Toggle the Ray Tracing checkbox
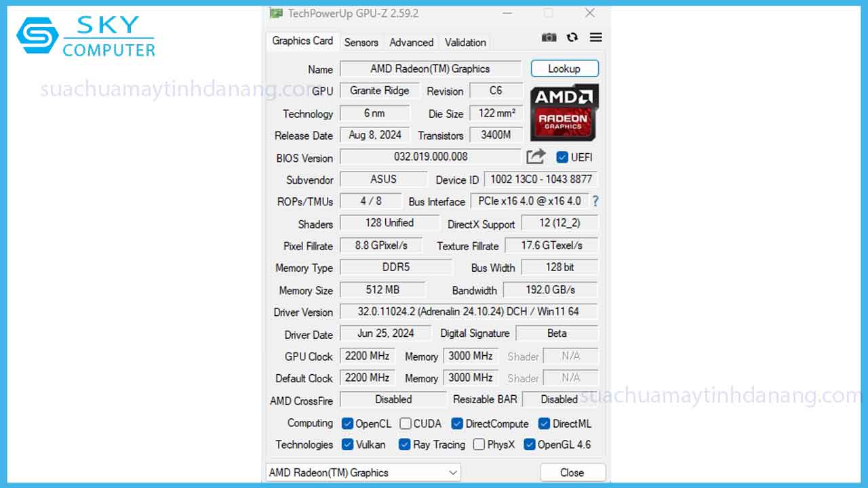The image size is (868, 488). (405, 445)
